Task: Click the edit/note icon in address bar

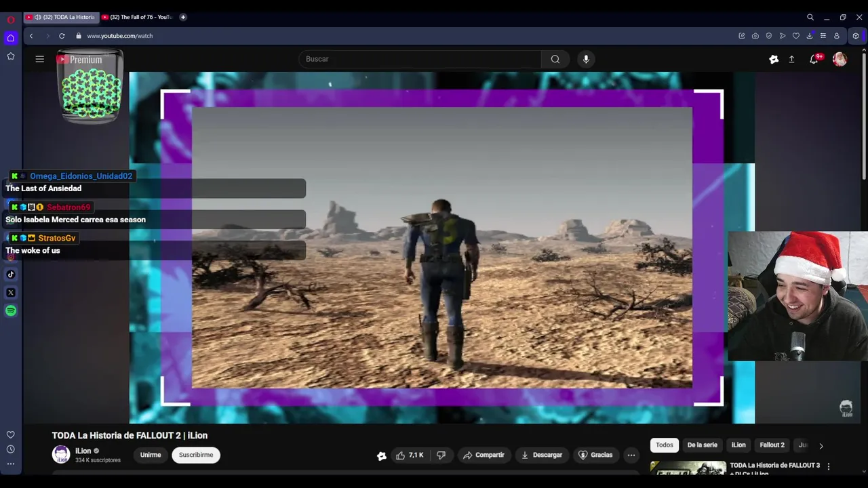Action: pyautogui.click(x=741, y=36)
